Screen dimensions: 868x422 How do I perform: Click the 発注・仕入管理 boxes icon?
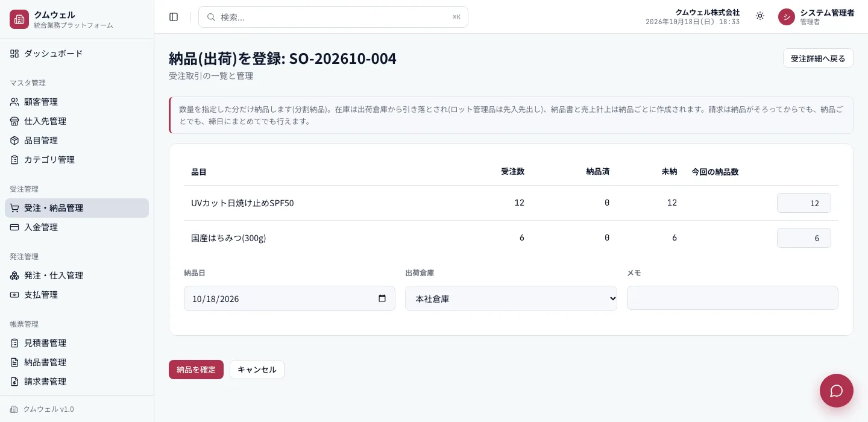[14, 276]
